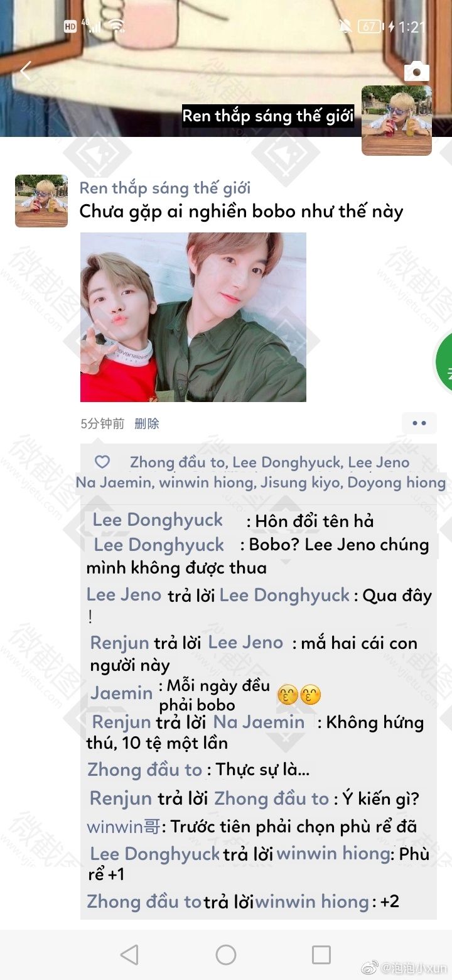Open the profile avatar in cover header
The width and height of the screenshot is (452, 980).
(397, 121)
